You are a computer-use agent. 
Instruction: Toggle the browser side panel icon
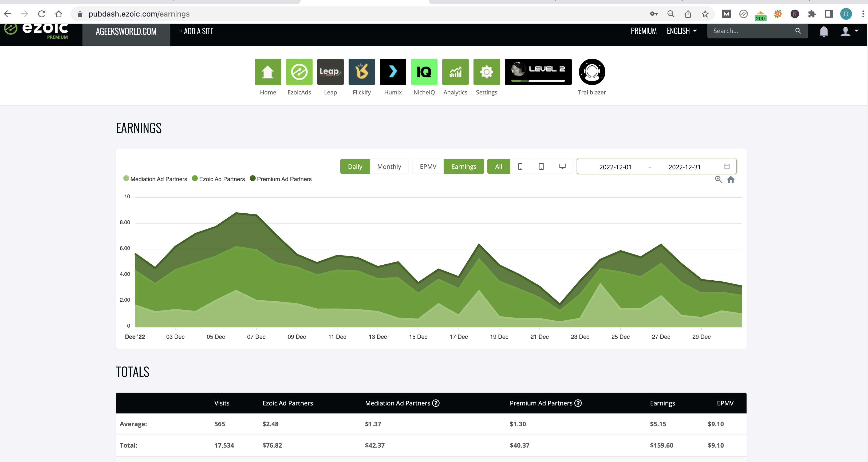[828, 14]
